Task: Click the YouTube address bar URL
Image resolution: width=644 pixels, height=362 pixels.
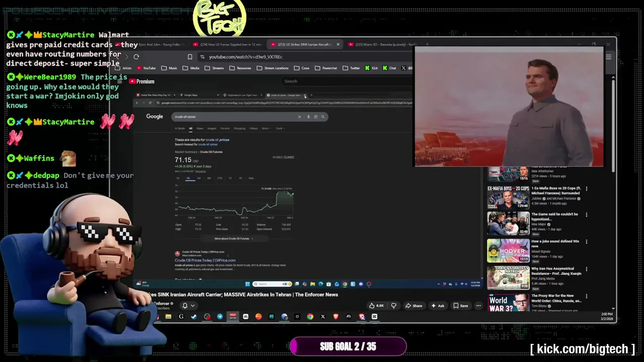Action: pyautogui.click(x=246, y=57)
